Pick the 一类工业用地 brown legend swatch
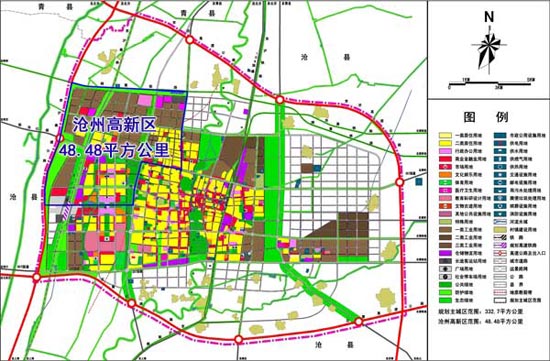550x361 pixels. point(445,229)
